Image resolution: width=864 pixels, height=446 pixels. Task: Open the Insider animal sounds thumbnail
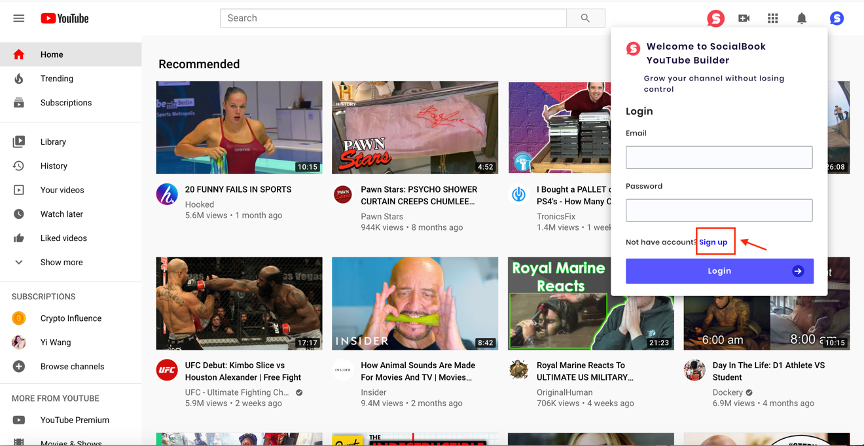click(x=415, y=303)
